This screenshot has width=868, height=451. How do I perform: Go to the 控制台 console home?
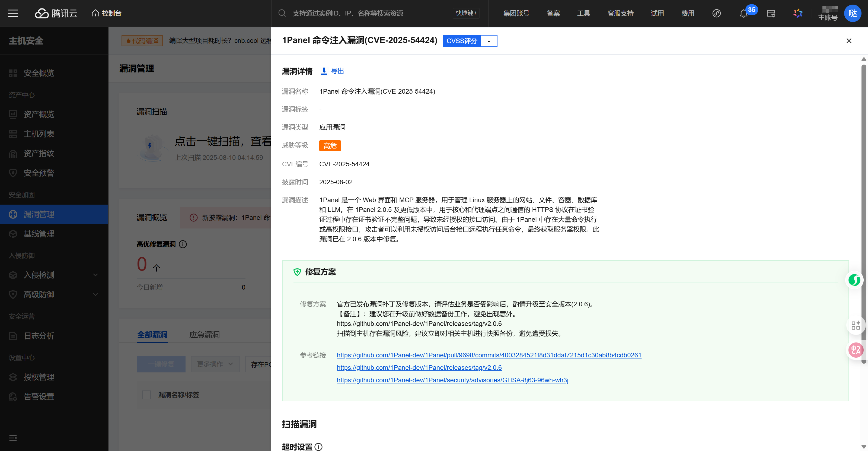pos(107,13)
